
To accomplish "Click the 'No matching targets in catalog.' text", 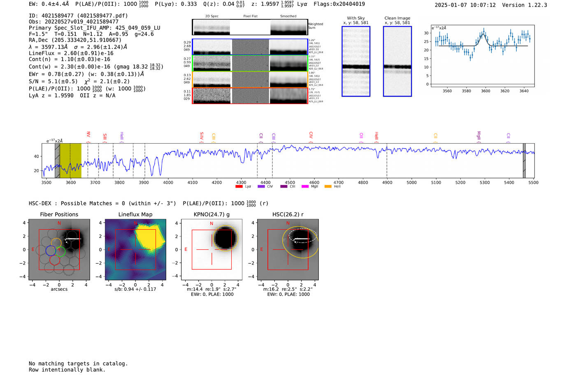I will tap(78, 364).
